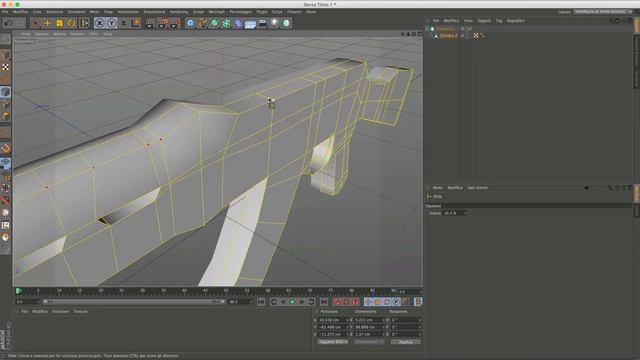Open the Dimensione mode dropdown
Screen dimensions: 640x360
point(369,342)
